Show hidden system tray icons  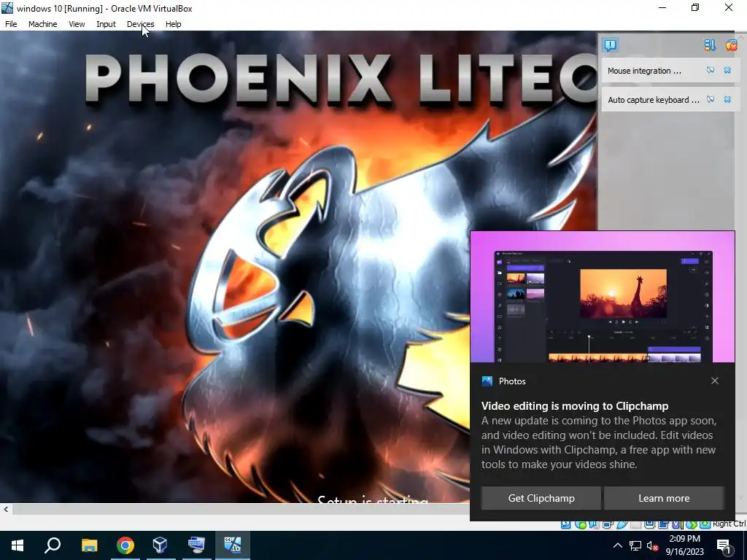(x=617, y=545)
